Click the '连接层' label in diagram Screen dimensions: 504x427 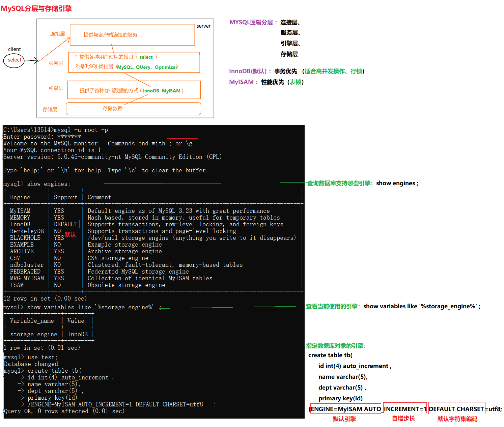coord(57,34)
